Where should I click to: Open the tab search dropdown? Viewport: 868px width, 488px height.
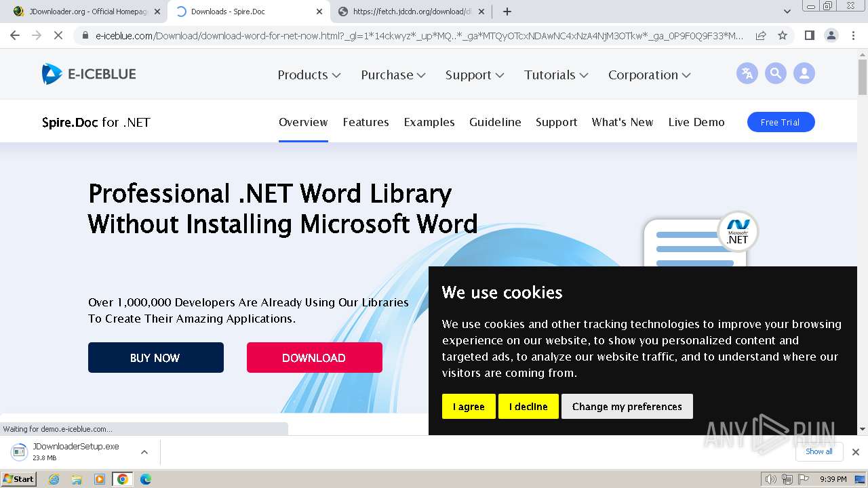coord(787,12)
